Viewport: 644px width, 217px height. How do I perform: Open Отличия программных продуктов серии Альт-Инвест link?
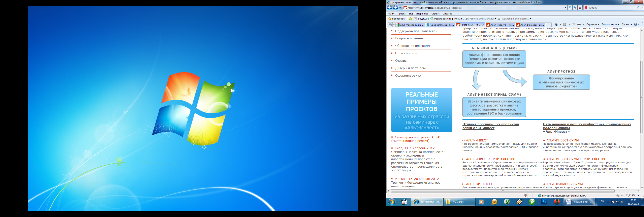point(490,126)
